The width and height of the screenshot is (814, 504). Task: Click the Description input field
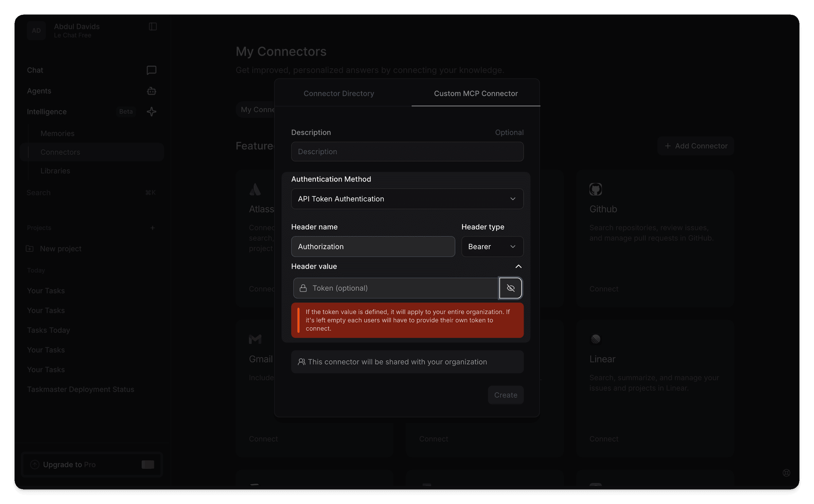pos(407,151)
